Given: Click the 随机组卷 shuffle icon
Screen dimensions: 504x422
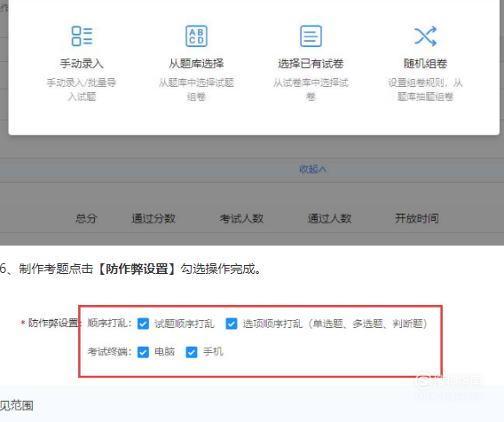Looking at the screenshot, I should click(x=425, y=36).
